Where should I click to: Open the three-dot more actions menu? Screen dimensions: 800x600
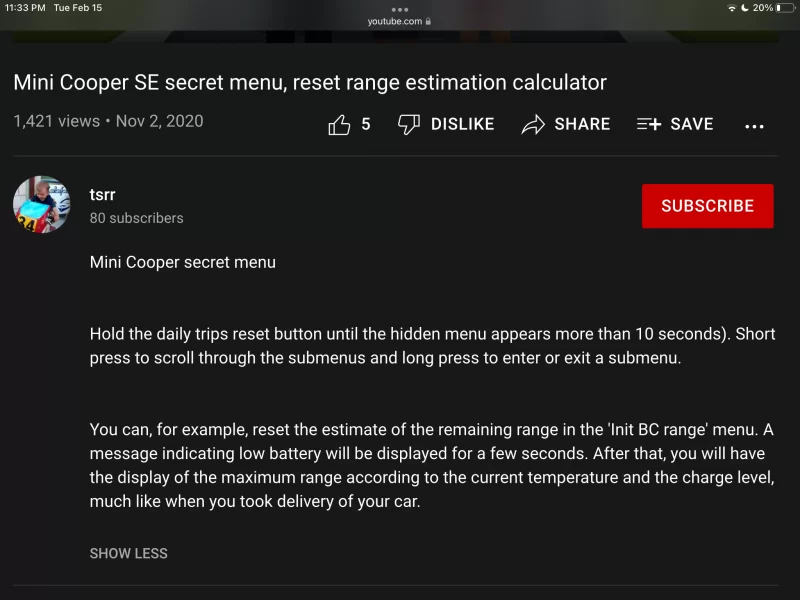[755, 126]
